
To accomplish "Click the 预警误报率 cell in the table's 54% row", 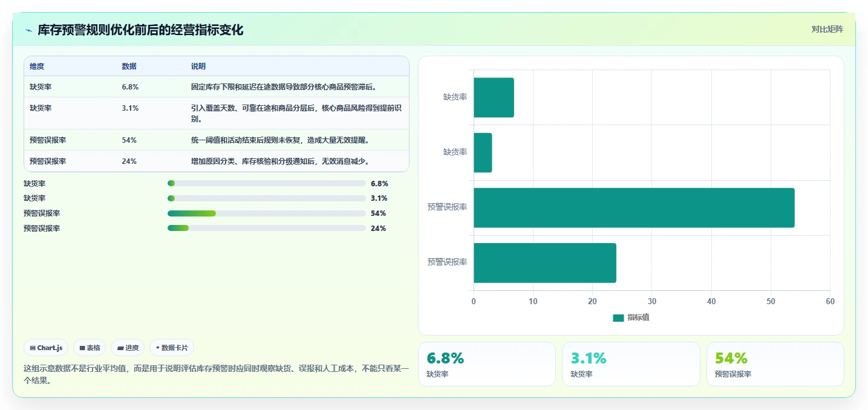I will point(48,140).
